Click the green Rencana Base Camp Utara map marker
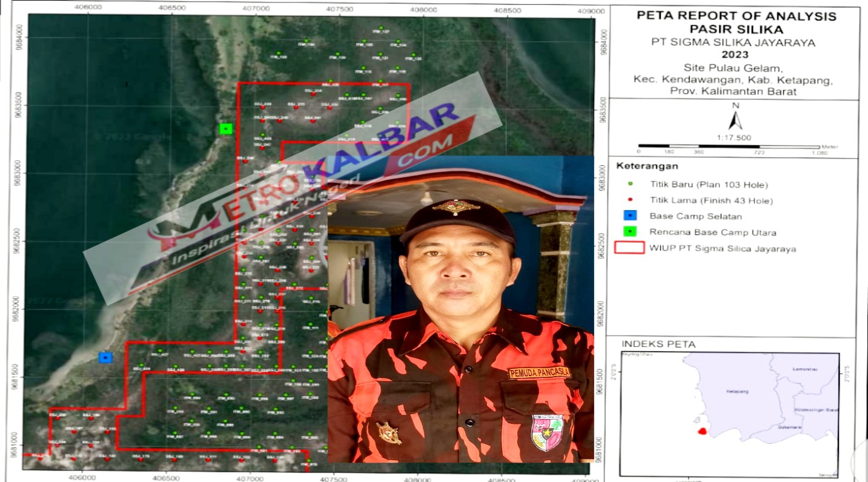Screen dimensions: 868x482 click(x=226, y=128)
